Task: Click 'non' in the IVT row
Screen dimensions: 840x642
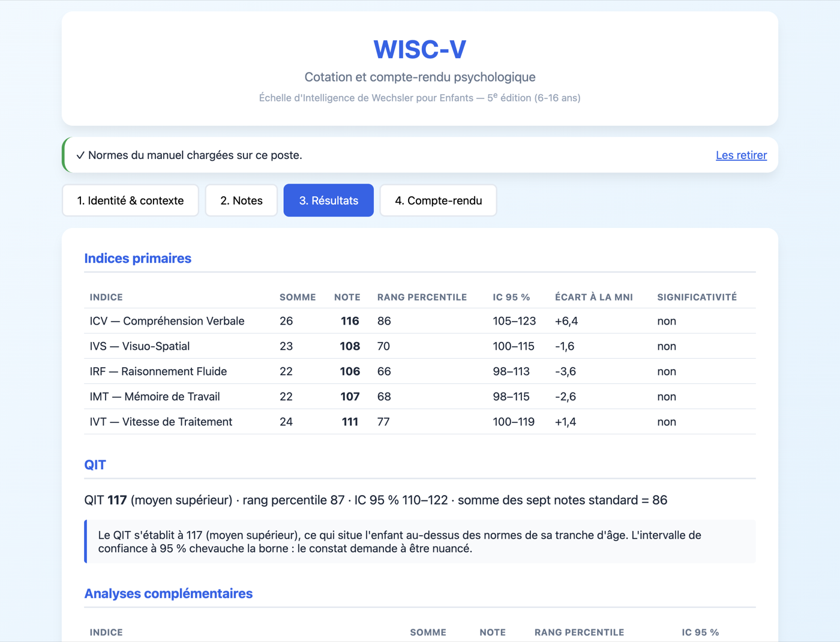Action: click(x=667, y=422)
